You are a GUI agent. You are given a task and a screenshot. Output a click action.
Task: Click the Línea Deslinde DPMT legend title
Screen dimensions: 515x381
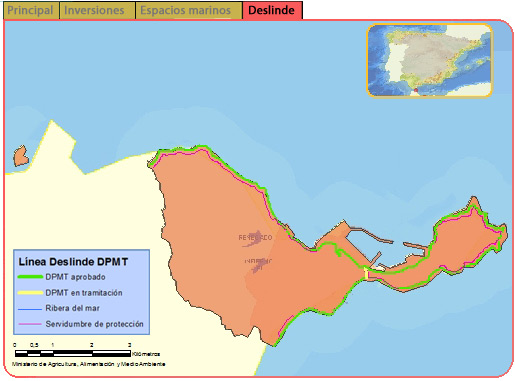coord(73,262)
